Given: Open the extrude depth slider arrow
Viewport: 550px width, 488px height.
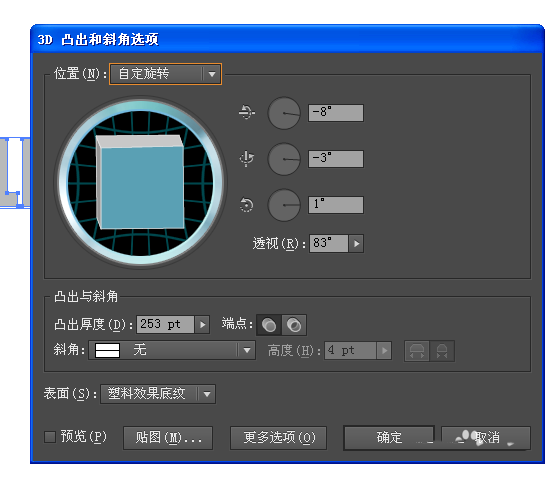Looking at the screenshot, I should point(202,325).
